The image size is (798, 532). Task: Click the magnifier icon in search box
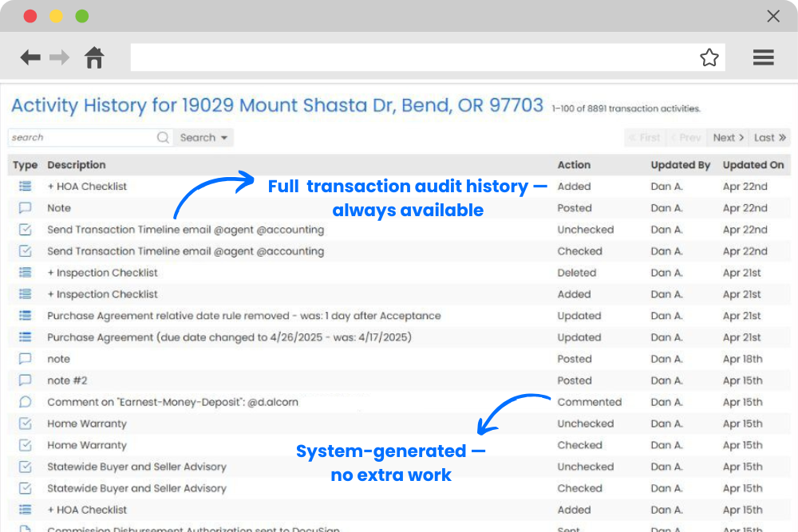163,137
